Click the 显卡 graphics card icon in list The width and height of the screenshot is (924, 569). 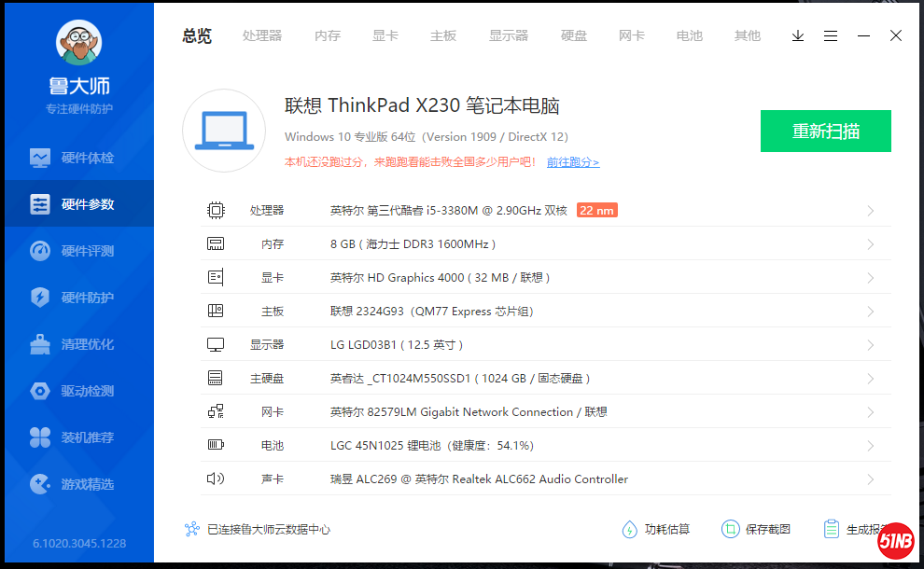click(216, 277)
